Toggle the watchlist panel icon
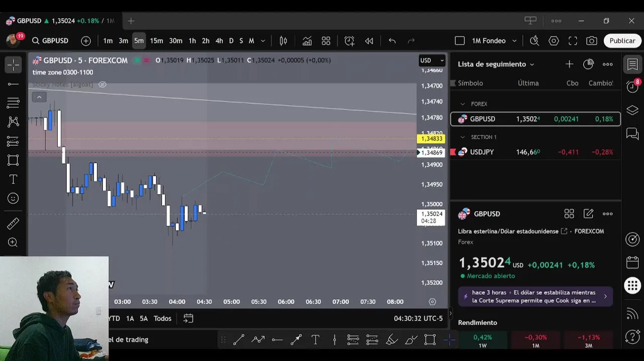Image resolution: width=644 pixels, height=361 pixels. click(x=632, y=64)
